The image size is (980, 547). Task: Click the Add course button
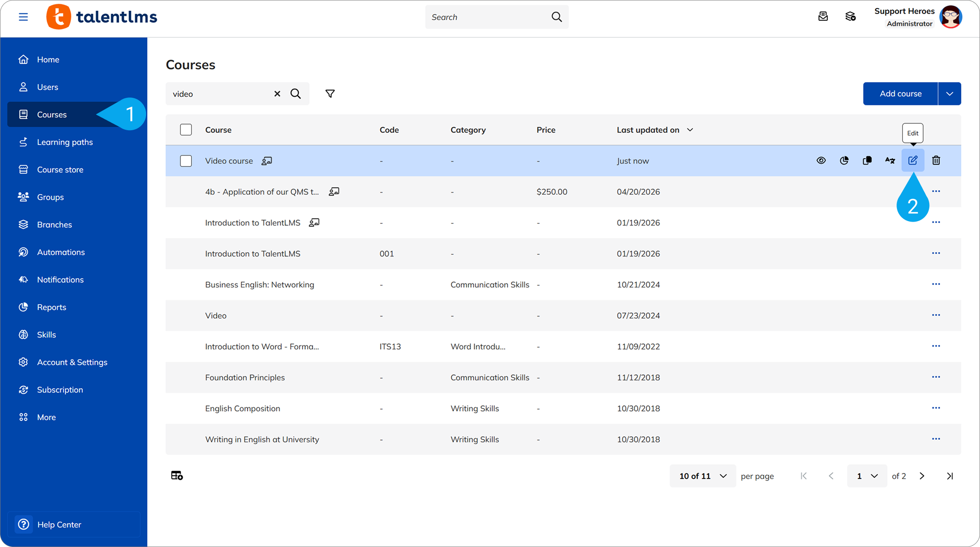[900, 94]
